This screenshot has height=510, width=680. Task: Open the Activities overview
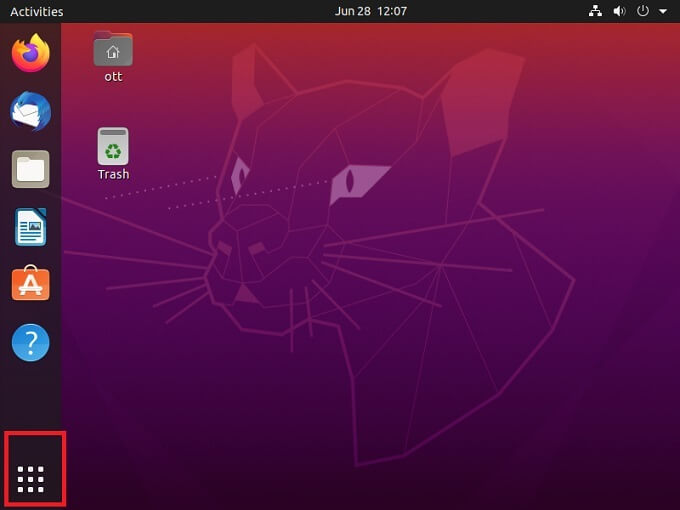click(36, 11)
